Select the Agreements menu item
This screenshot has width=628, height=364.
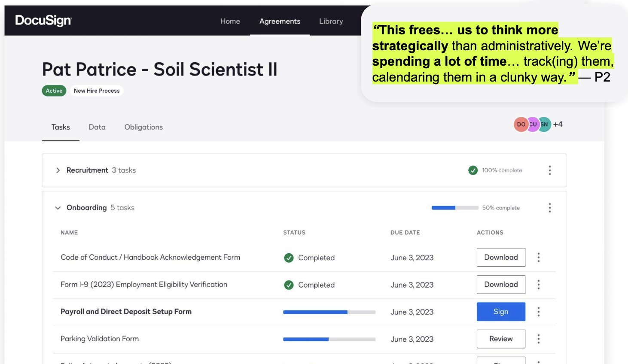[x=280, y=21]
